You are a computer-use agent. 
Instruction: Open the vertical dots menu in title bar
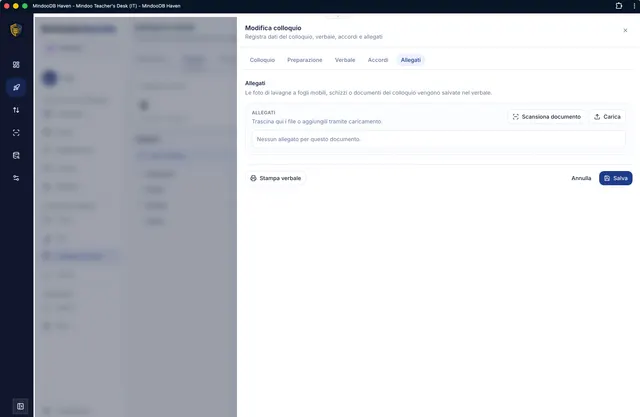(634, 6)
